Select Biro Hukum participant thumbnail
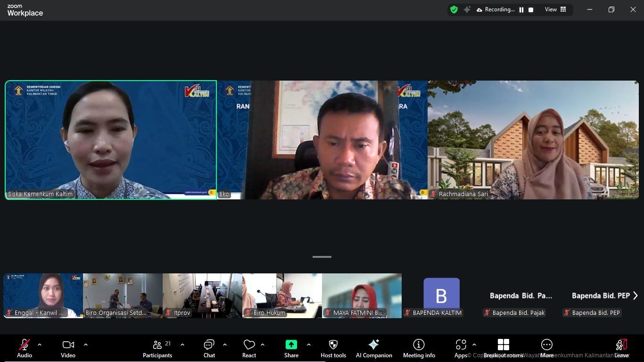The image size is (644, 362). pyautogui.click(x=282, y=296)
